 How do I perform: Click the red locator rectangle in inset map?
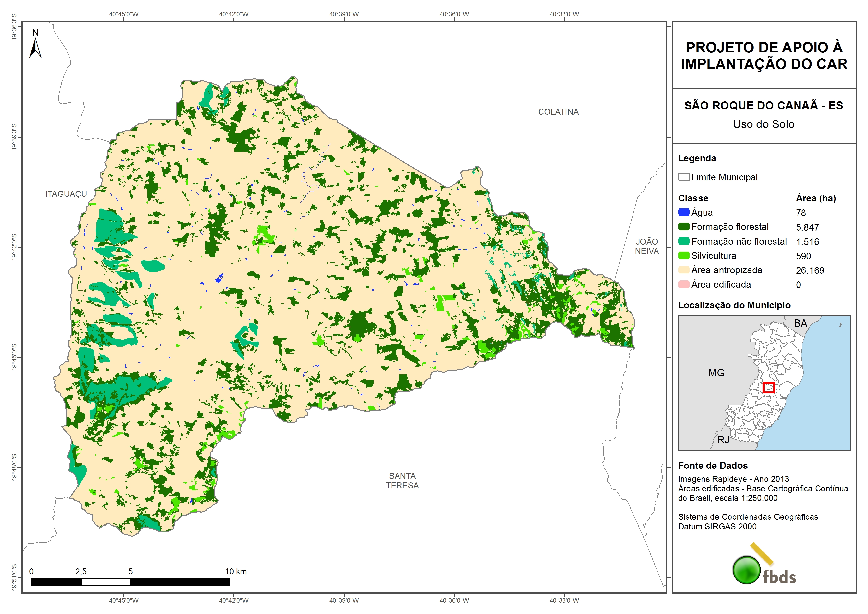pos(769,387)
